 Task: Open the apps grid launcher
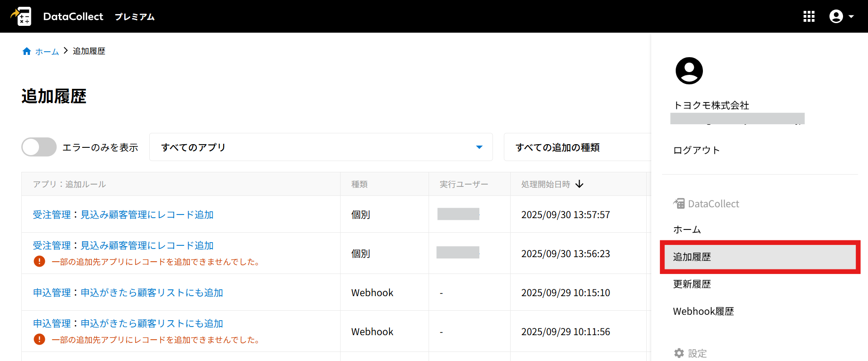coord(809,16)
